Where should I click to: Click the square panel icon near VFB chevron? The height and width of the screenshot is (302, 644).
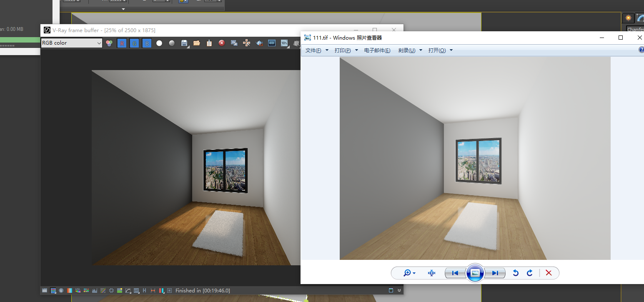[x=391, y=290]
